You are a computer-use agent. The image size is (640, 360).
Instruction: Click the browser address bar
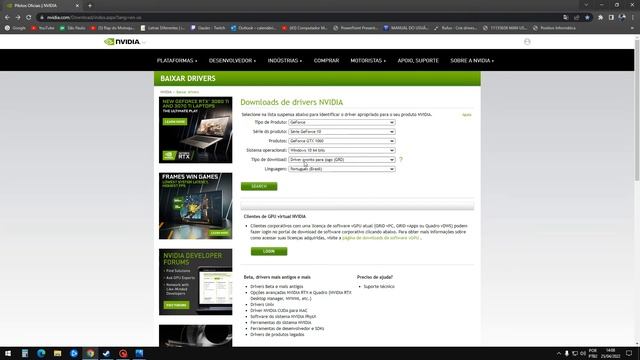(300, 18)
